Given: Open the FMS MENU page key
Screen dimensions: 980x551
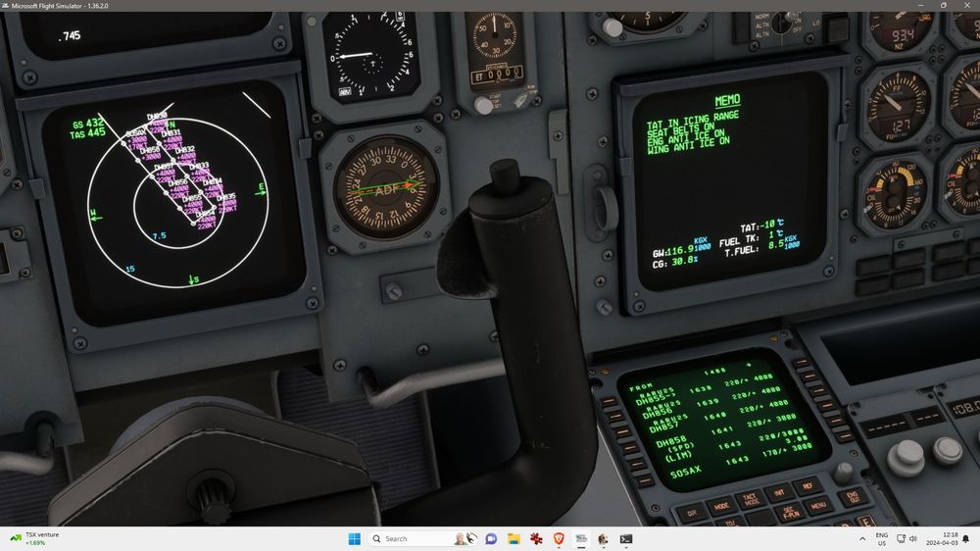Looking at the screenshot, I should pyautogui.click(x=817, y=506).
